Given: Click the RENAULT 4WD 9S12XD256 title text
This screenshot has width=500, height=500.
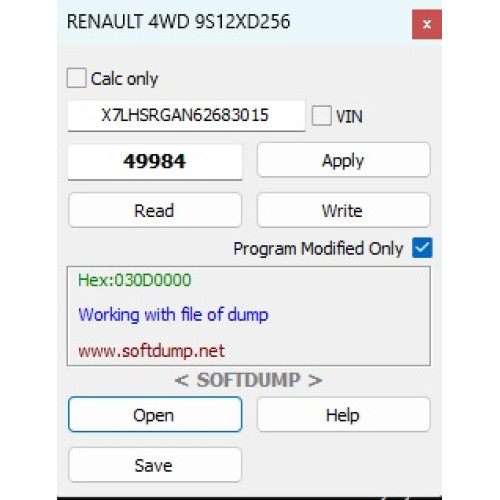Looking at the screenshot, I should point(178,22).
